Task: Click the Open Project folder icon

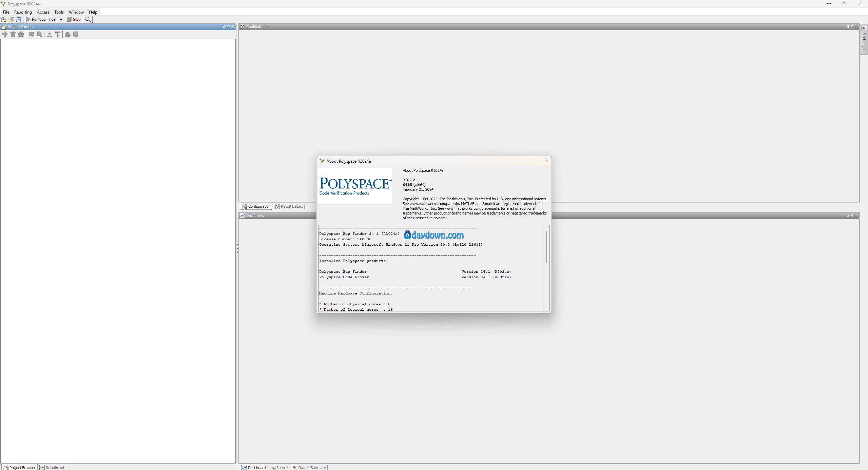Action: tap(11, 19)
